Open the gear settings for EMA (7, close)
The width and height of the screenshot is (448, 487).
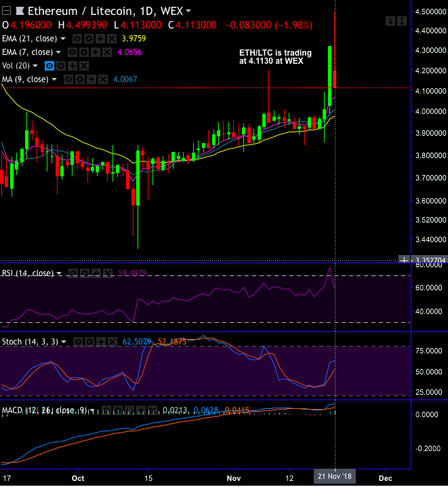84,52
